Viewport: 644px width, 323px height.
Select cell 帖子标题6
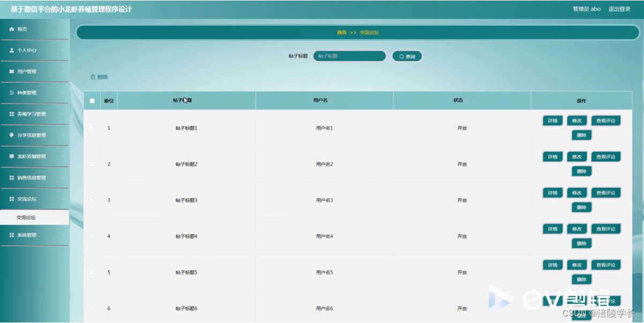tap(187, 309)
